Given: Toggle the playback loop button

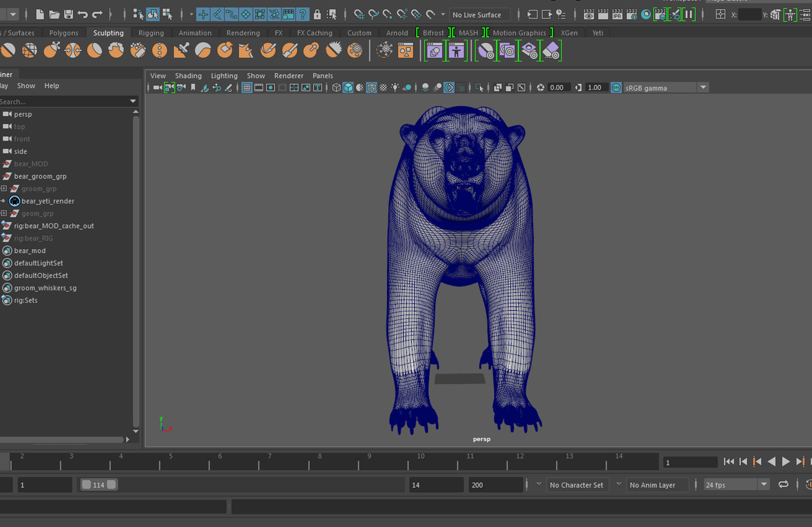Looking at the screenshot, I should [x=783, y=485].
